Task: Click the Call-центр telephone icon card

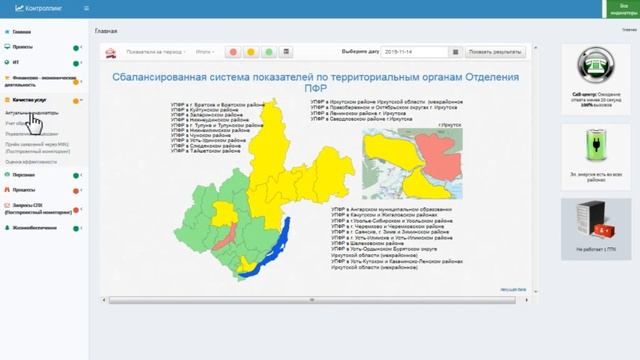Action: click(x=596, y=79)
